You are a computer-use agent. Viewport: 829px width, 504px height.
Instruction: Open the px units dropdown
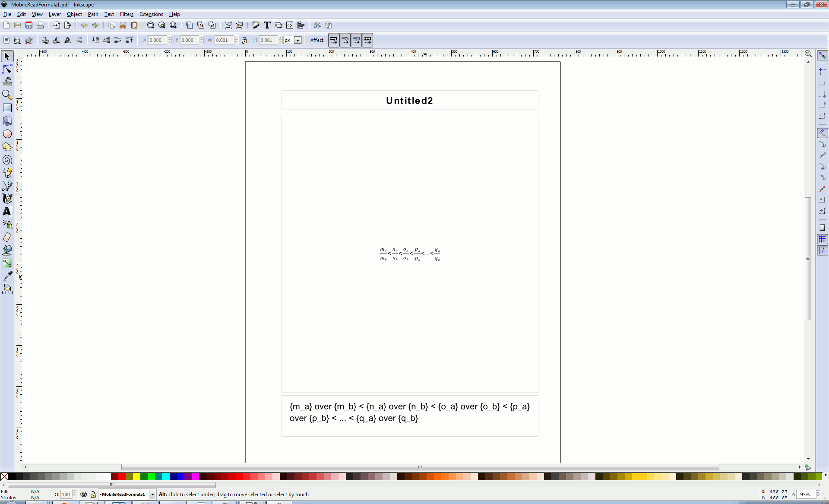297,40
